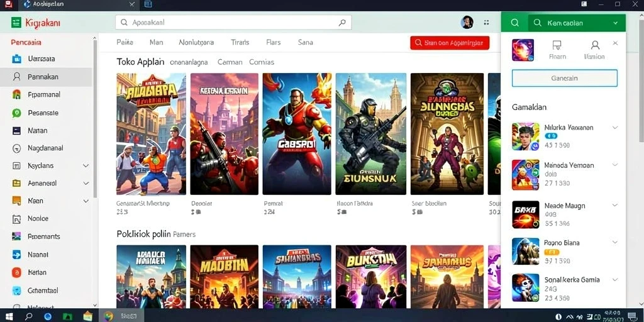
Task: Click the Ganerain button
Action: click(x=564, y=78)
